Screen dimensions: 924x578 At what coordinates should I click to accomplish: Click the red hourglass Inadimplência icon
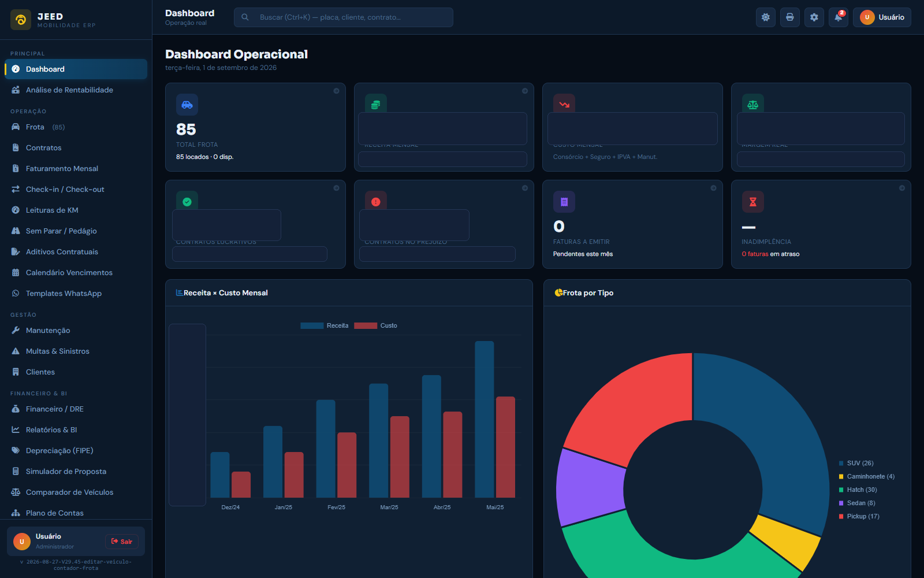coord(753,202)
